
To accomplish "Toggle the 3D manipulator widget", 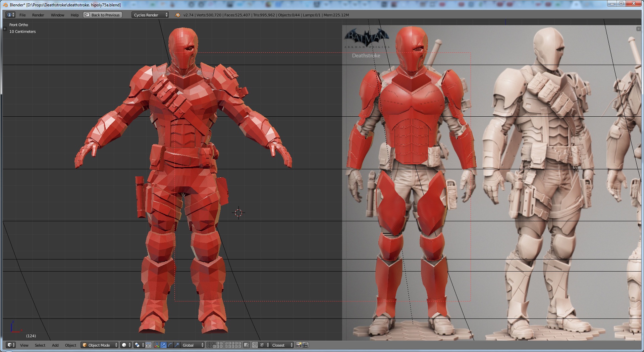I will (x=157, y=345).
